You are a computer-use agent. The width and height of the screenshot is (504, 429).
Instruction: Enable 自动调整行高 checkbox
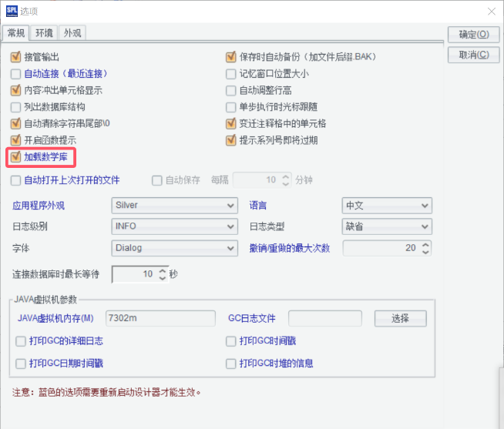[230, 90]
